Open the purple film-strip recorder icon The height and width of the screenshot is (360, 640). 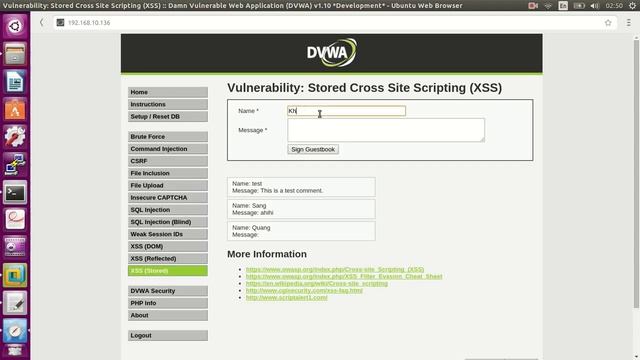15,247
